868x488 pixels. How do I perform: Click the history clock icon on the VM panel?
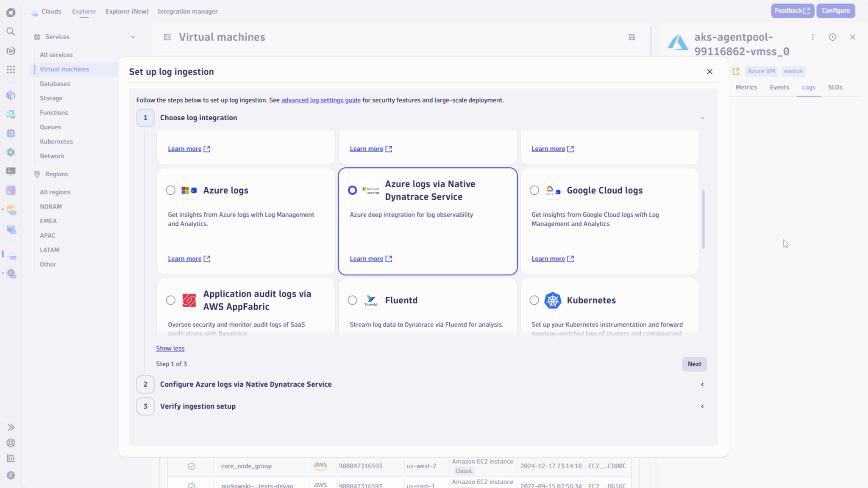point(833,37)
